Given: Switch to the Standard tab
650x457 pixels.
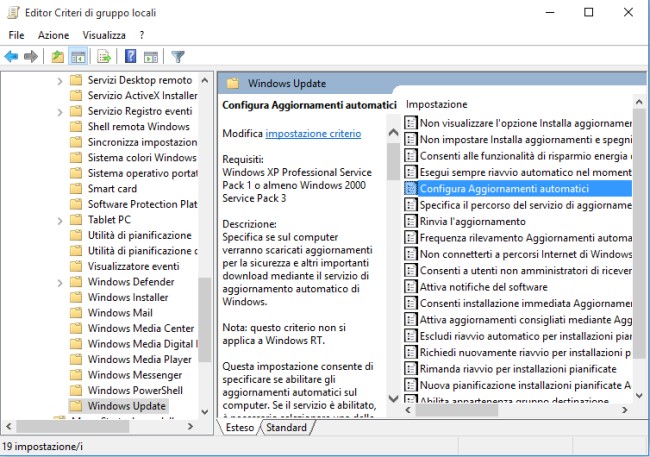Looking at the screenshot, I should [x=286, y=428].
